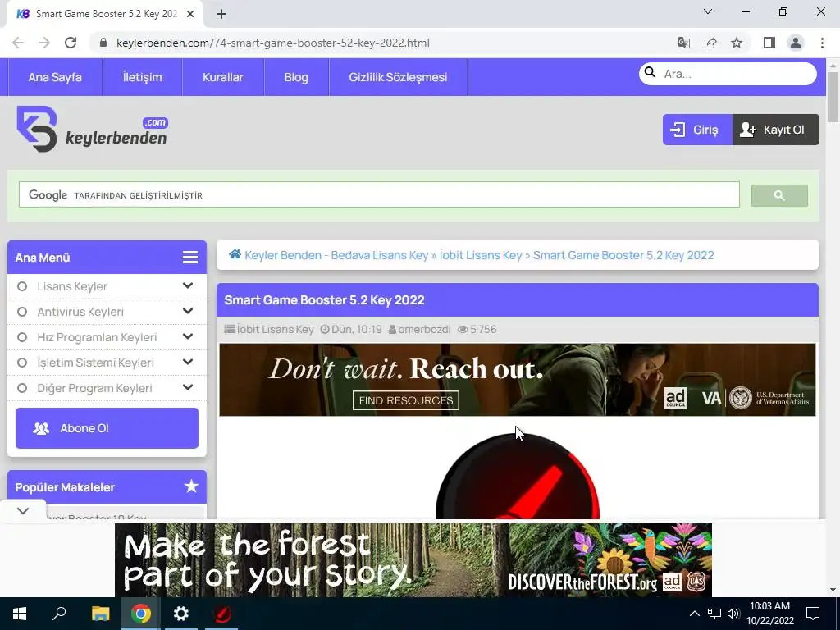
Task: Click the browser back arrow
Action: pyautogui.click(x=18, y=43)
